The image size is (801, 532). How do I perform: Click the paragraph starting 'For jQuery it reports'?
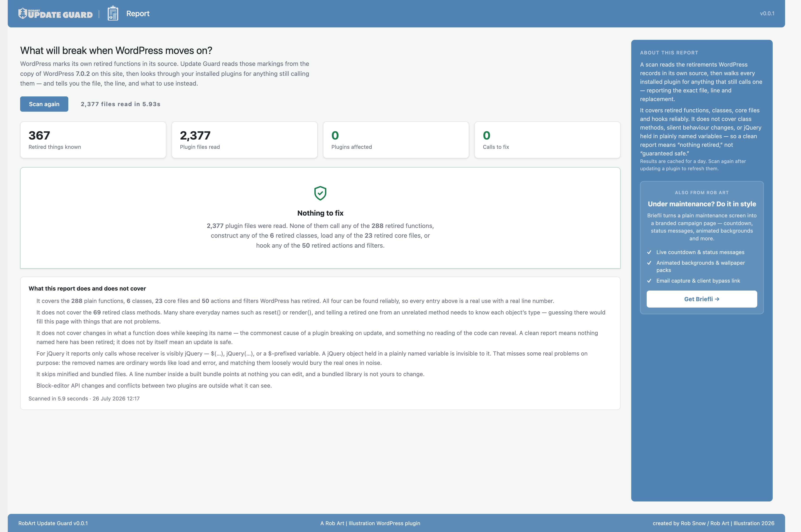(312, 358)
